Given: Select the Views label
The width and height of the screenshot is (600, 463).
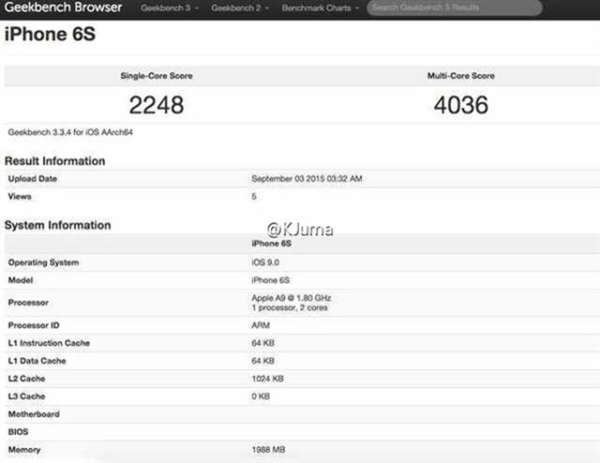Looking at the screenshot, I should [x=20, y=196].
